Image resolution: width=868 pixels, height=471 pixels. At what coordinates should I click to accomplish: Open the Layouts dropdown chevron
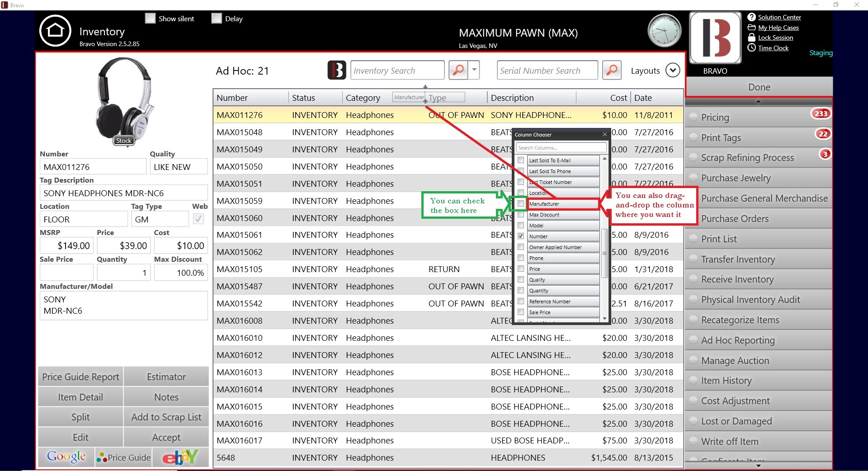click(x=673, y=71)
